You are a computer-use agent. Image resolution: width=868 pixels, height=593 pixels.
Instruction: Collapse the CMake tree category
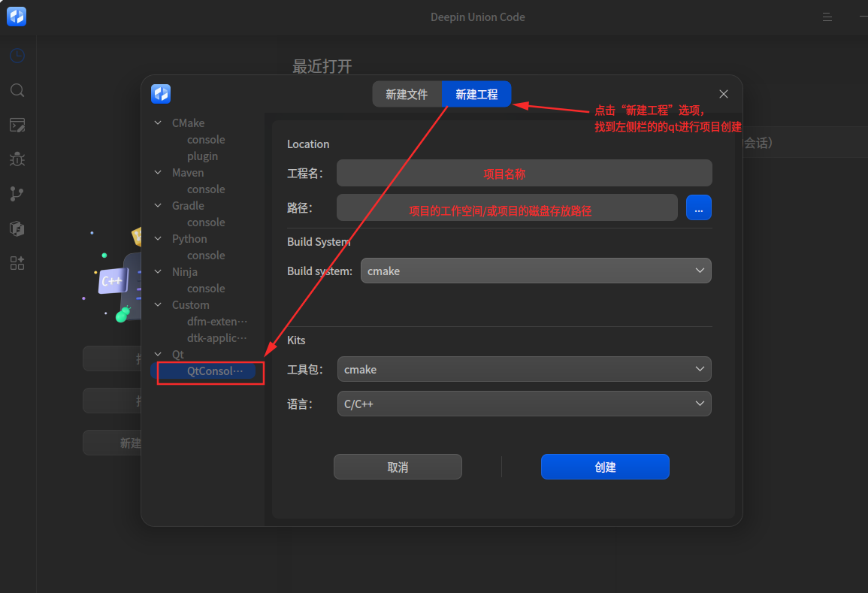pyautogui.click(x=158, y=123)
